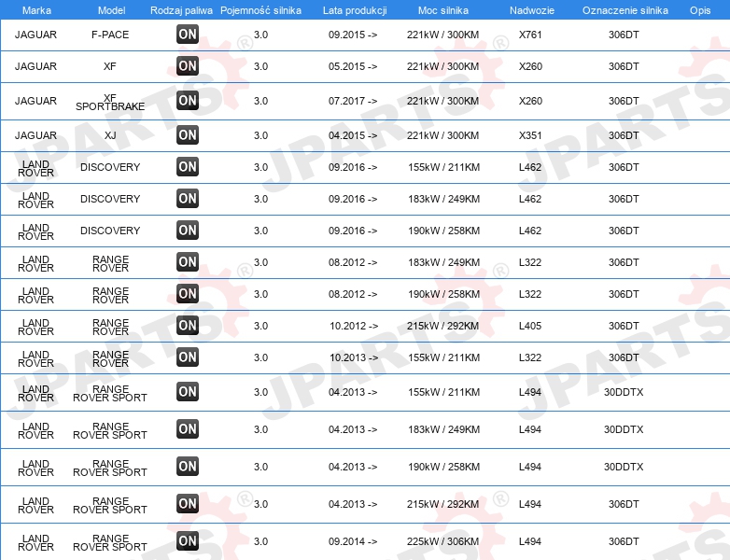This screenshot has width=730, height=560.
Task: Click the Model column header
Action: [112, 10]
